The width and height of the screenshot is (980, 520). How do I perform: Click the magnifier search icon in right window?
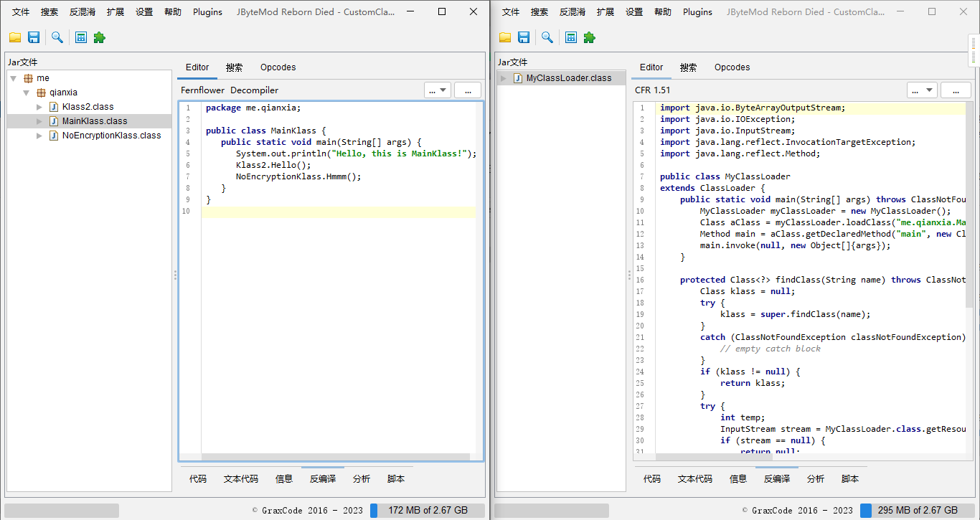(547, 37)
